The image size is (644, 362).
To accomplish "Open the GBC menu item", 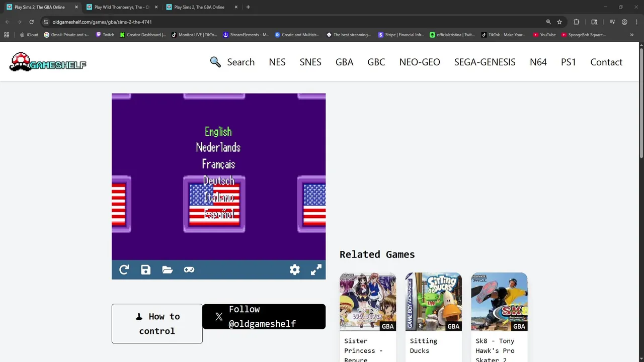I will [x=376, y=62].
